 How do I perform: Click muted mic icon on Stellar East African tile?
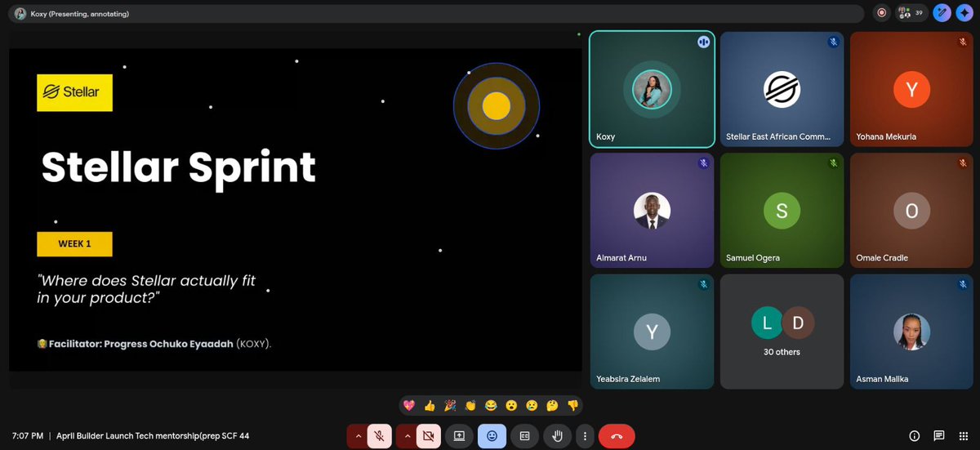(x=833, y=42)
